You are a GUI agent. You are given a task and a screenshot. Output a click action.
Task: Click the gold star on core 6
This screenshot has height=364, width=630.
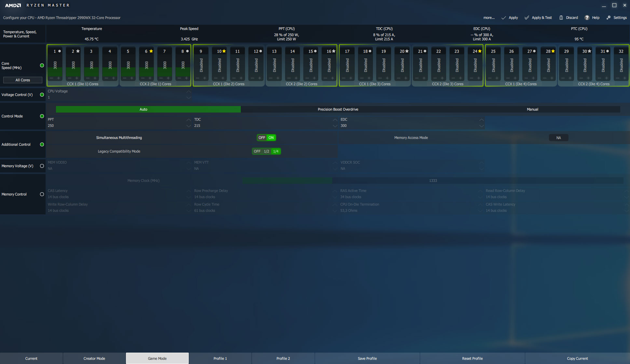click(x=151, y=51)
